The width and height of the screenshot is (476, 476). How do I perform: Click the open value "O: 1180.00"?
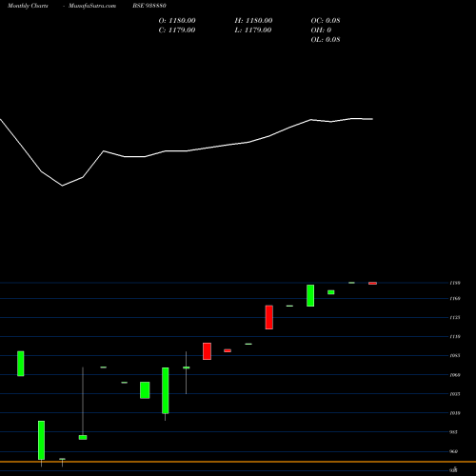coord(177,21)
